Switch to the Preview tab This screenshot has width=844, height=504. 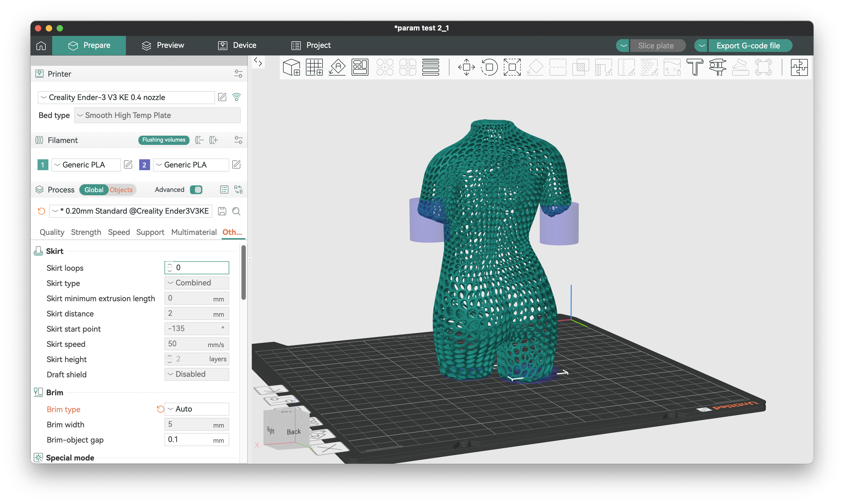[x=163, y=45]
